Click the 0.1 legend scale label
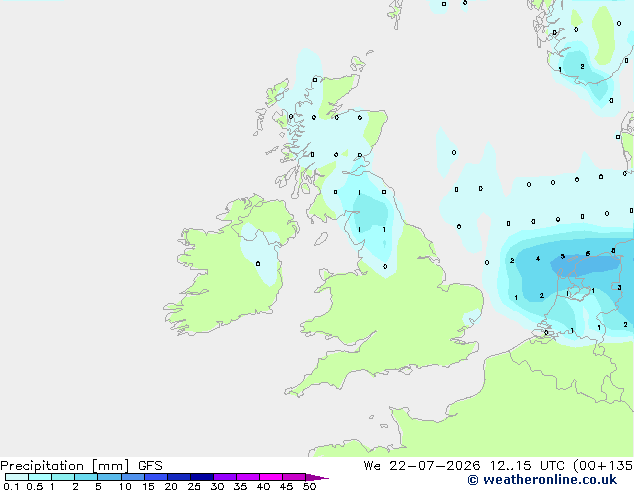 pyautogui.click(x=11, y=486)
